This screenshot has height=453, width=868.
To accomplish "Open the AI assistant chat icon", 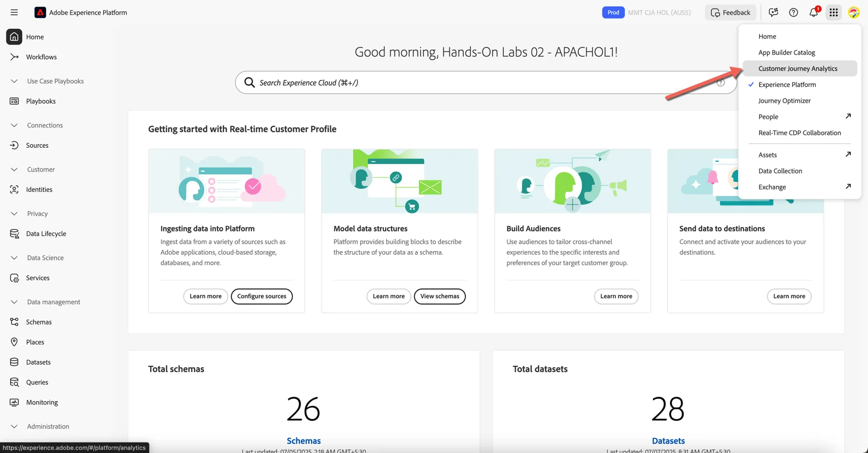I will point(774,13).
